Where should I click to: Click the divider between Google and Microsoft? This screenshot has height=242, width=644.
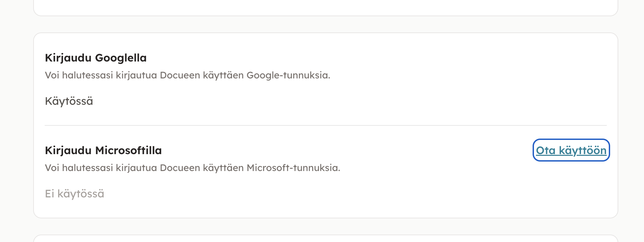(x=325, y=125)
